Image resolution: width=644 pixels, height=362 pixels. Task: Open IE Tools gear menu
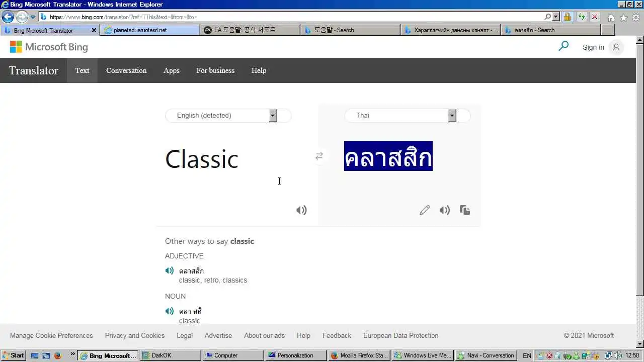(x=636, y=18)
